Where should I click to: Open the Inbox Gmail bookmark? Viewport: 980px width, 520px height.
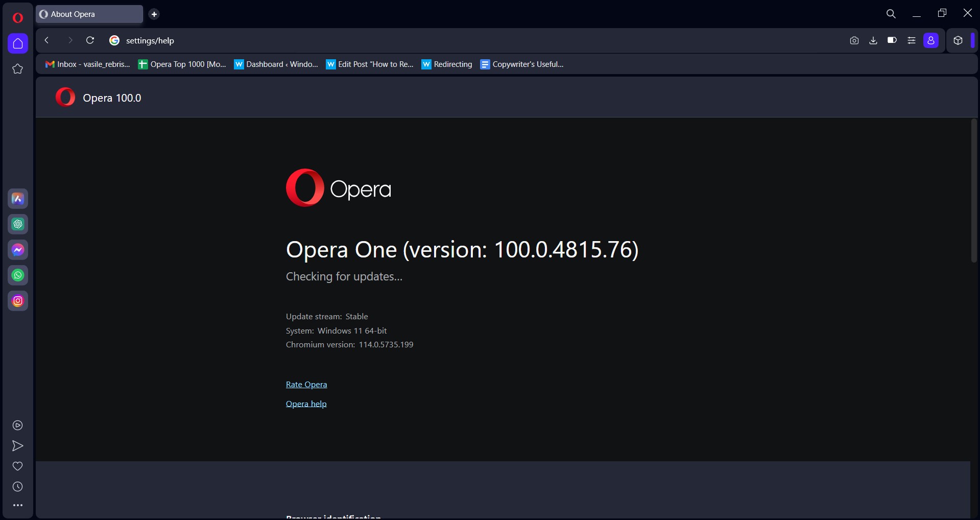tap(88, 64)
